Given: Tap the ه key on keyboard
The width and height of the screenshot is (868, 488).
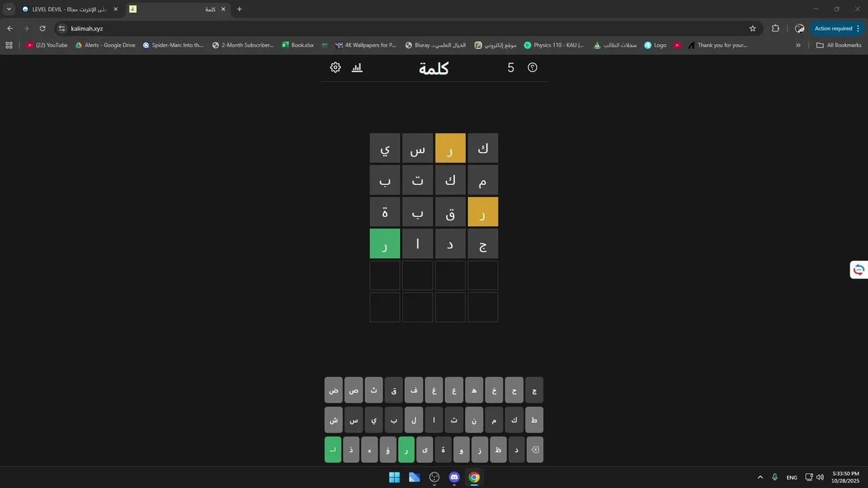Looking at the screenshot, I should point(474,390).
